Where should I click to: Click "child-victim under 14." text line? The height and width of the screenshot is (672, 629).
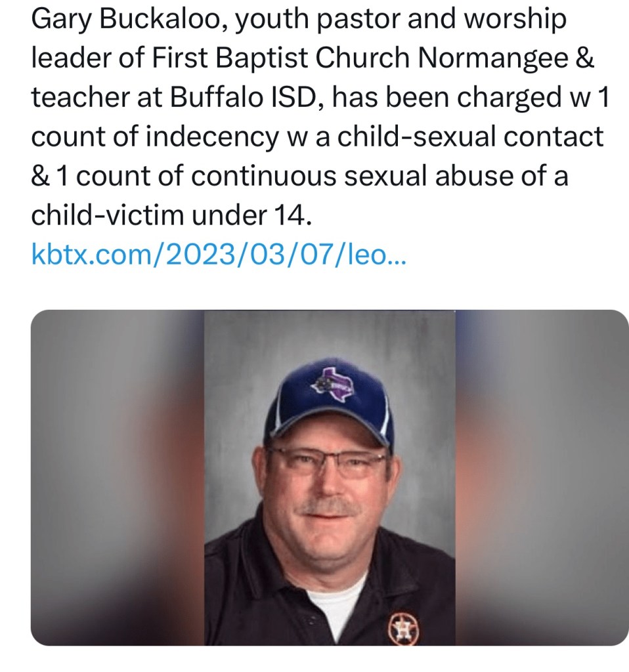[170, 215]
